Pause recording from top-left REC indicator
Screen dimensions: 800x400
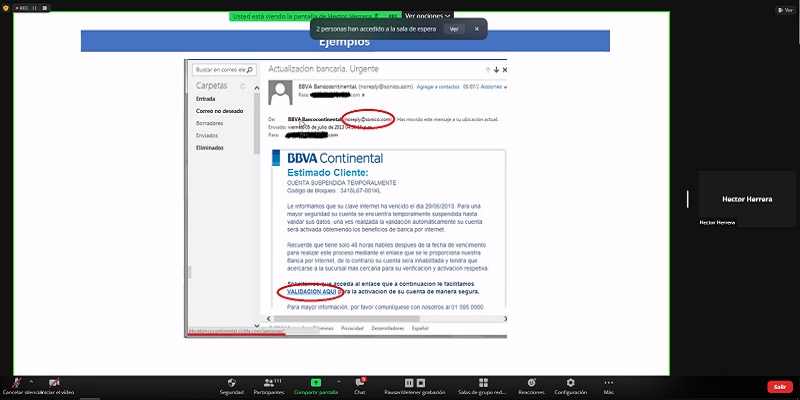(x=35, y=8)
